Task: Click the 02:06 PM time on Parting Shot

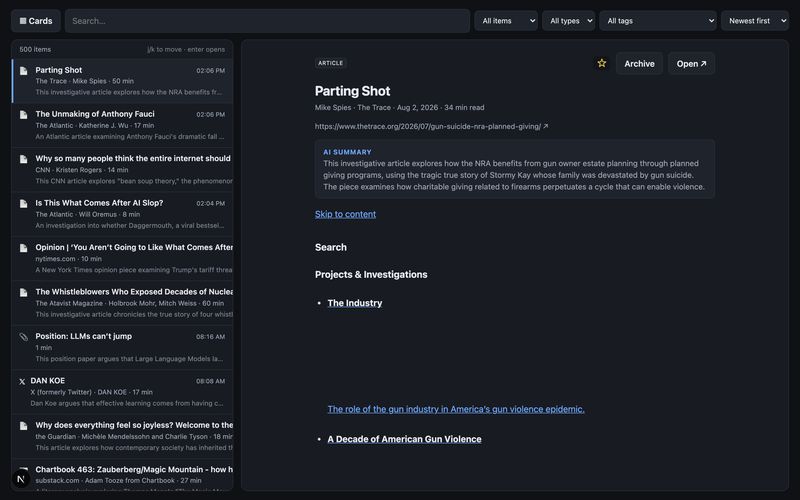Action: (x=211, y=70)
